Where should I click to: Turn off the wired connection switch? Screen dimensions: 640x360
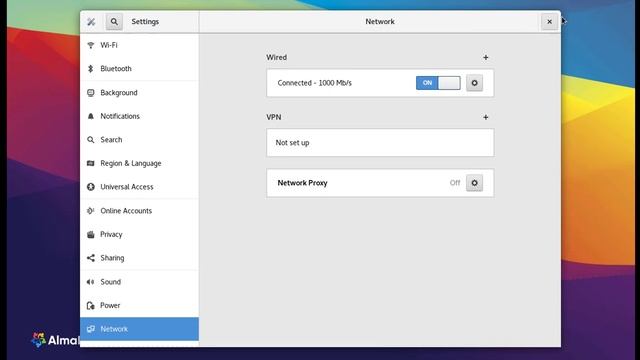pos(438,83)
